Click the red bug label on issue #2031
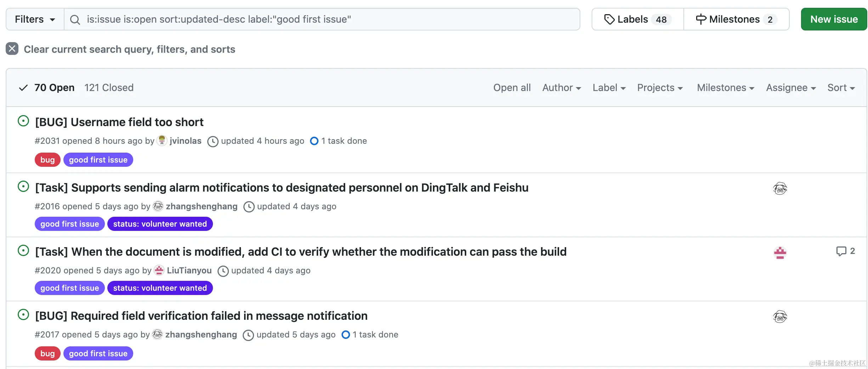Screen dimensions: 868x369 (47, 160)
